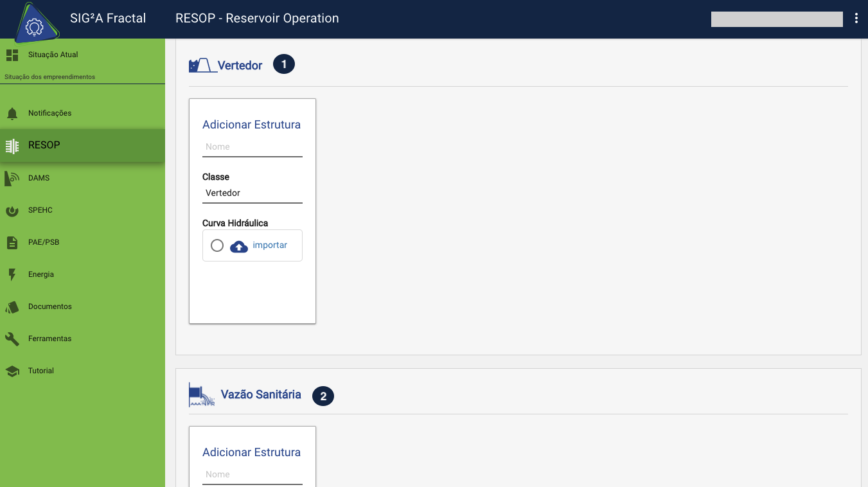Viewport: 868px width, 487px height.
Task: Click the DAMS sidebar icon
Action: [x=12, y=179]
